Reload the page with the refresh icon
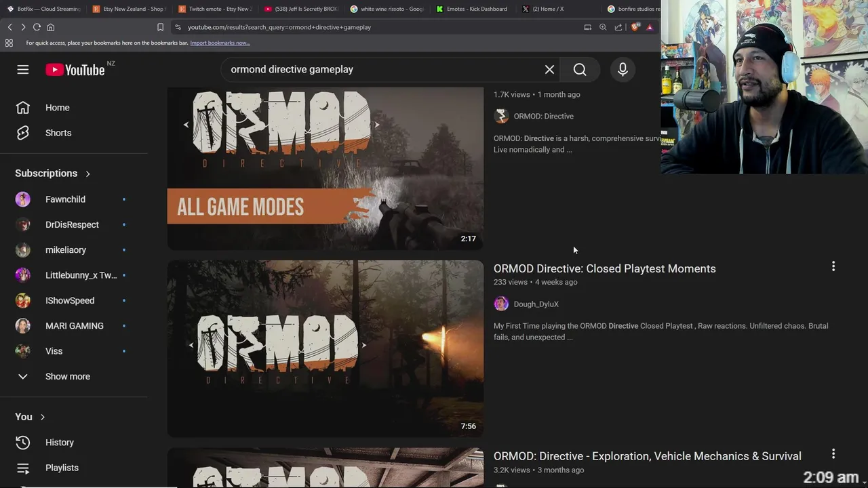Screen dimensions: 868x488 pos(37,27)
